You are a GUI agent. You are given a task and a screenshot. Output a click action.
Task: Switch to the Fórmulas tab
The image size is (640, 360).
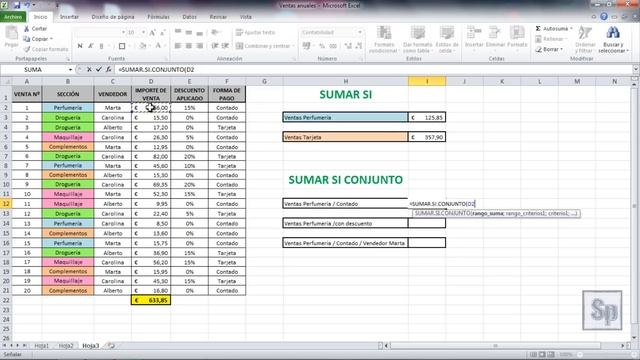tap(158, 17)
